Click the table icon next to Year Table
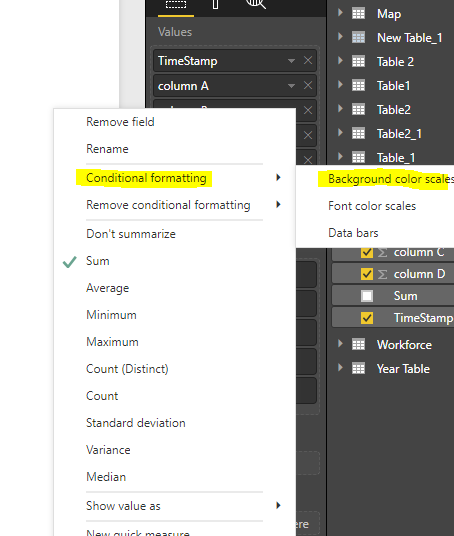 coord(359,368)
